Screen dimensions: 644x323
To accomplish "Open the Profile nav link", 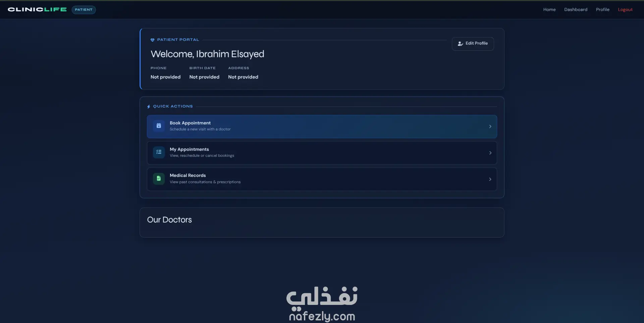I will coord(602,9).
